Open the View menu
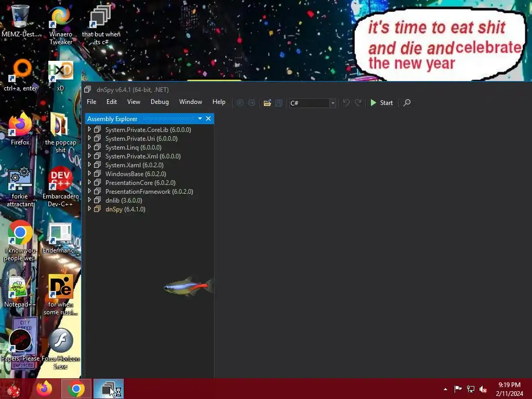532x399 pixels. [x=134, y=102]
